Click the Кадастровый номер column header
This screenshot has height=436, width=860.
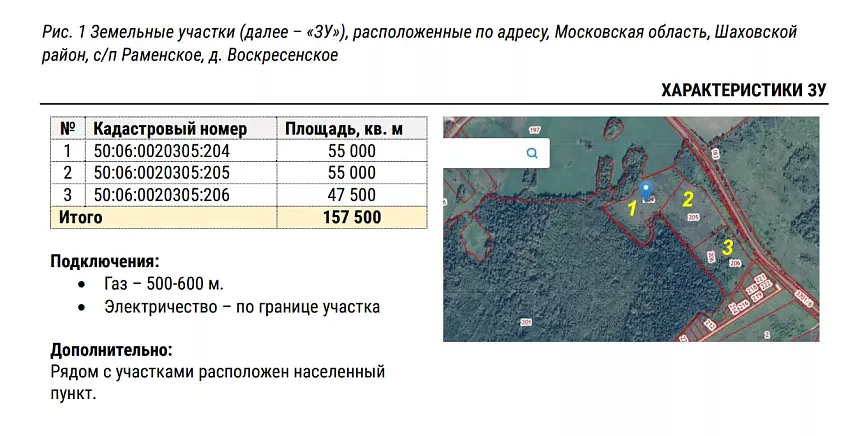click(170, 129)
